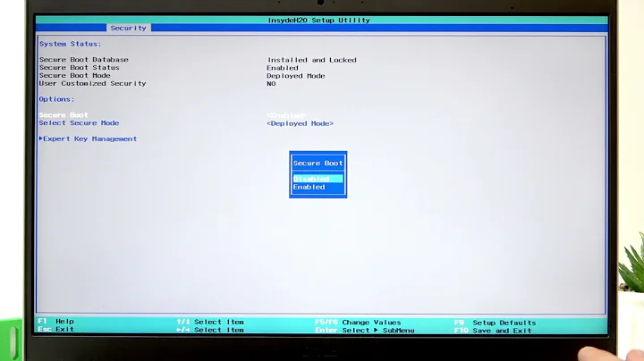
Task: Click F10 Save and Exit in footer
Action: pos(493,331)
